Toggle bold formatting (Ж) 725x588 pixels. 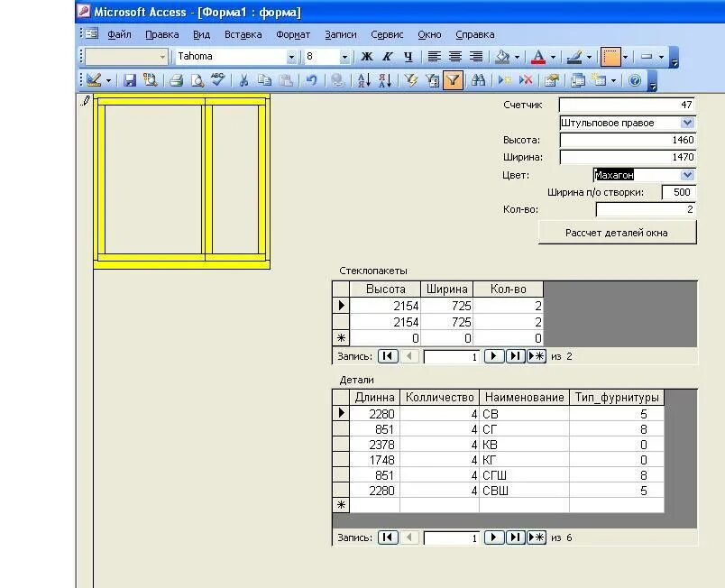coord(367,57)
